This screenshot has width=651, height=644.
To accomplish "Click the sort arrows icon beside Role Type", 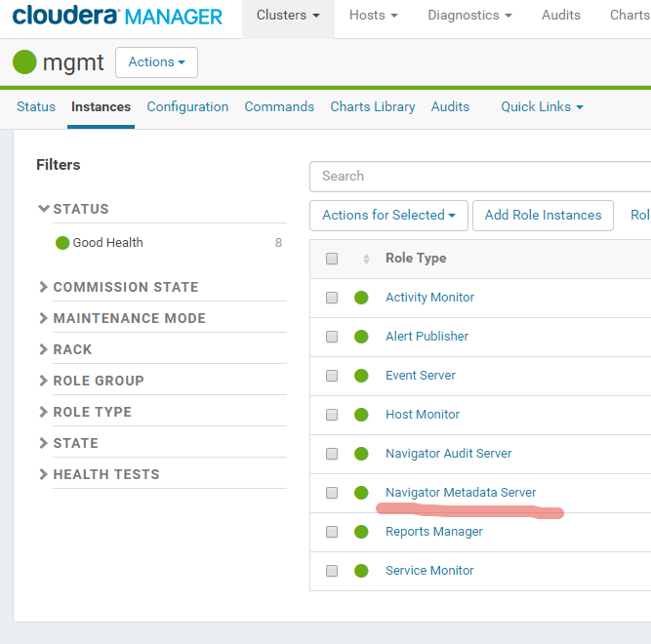I will point(366,259).
